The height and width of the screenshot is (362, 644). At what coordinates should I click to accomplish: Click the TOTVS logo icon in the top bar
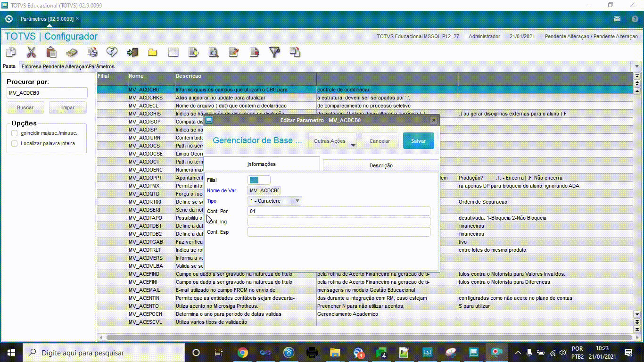click(x=8, y=19)
